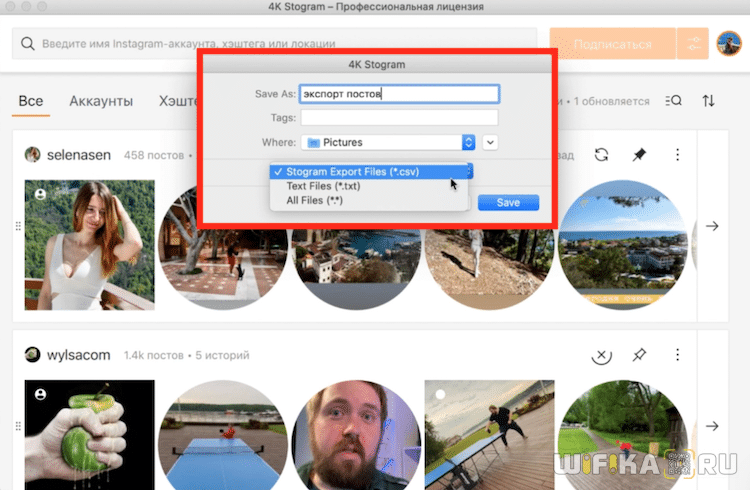This screenshot has width=750, height=490.
Task: Click the selenasen profile avatar
Action: (33, 155)
